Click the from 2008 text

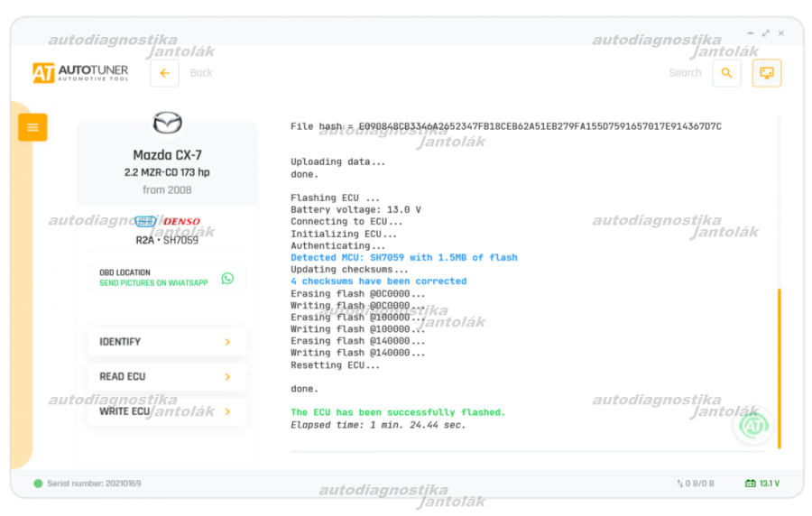coord(167,190)
